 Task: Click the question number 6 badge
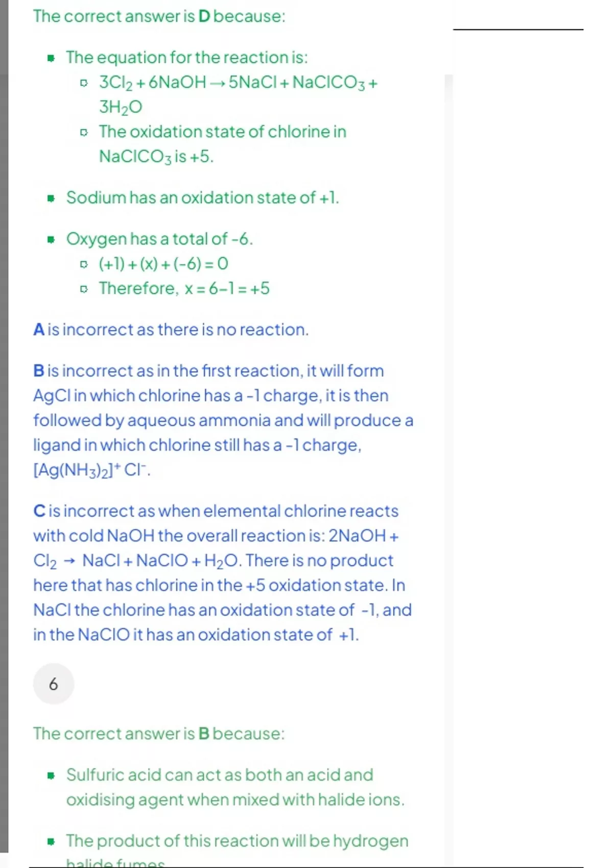(54, 684)
